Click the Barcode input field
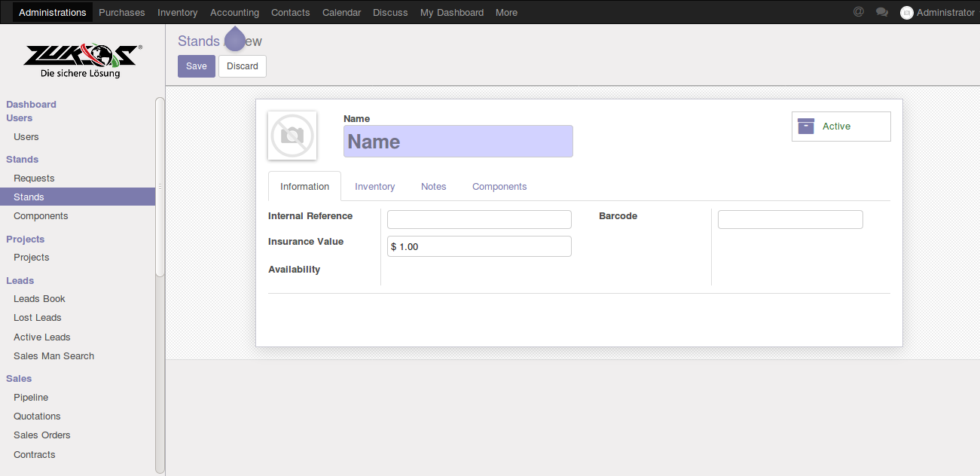 pyautogui.click(x=790, y=219)
